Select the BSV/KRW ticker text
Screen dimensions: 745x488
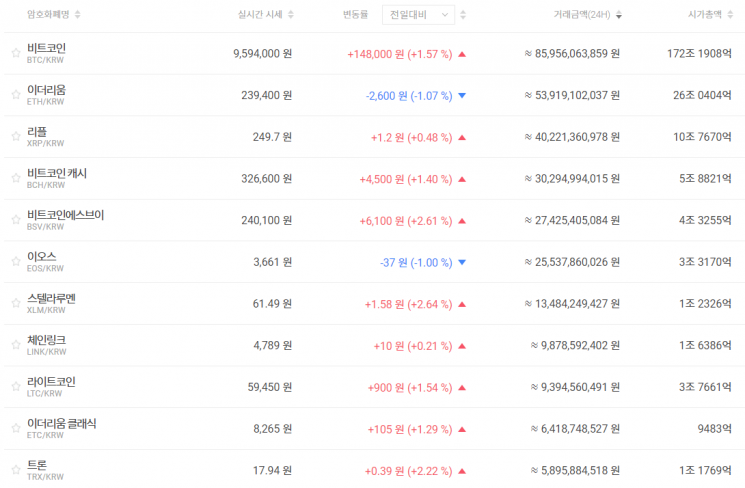(x=45, y=227)
